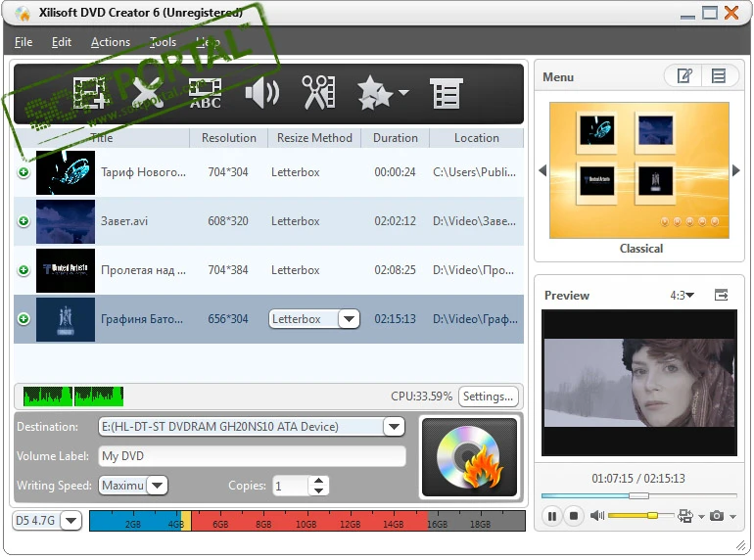This screenshot has width=754, height=560.
Task: Click the preview playback seek slider
Action: tap(638, 495)
